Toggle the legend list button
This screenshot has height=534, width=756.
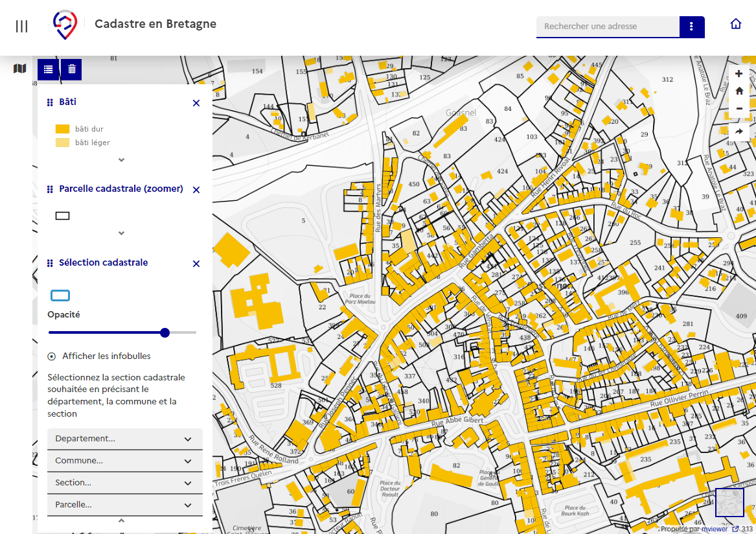click(x=49, y=69)
